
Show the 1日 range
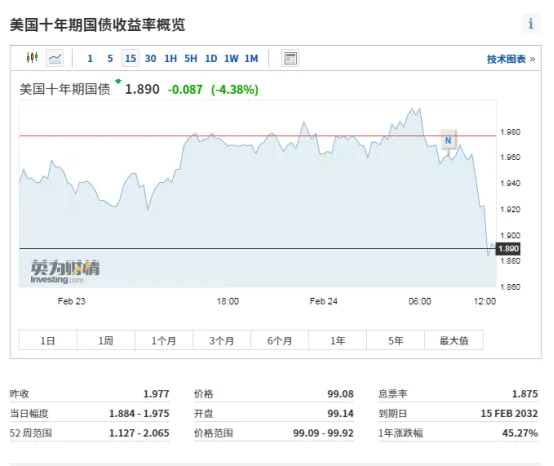coord(48,340)
